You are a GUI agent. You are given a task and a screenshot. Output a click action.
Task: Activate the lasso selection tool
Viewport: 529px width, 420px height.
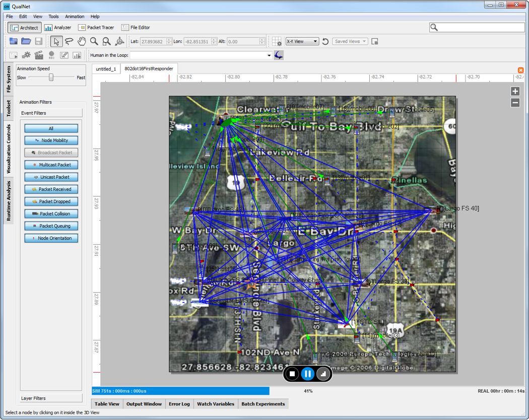pos(69,41)
